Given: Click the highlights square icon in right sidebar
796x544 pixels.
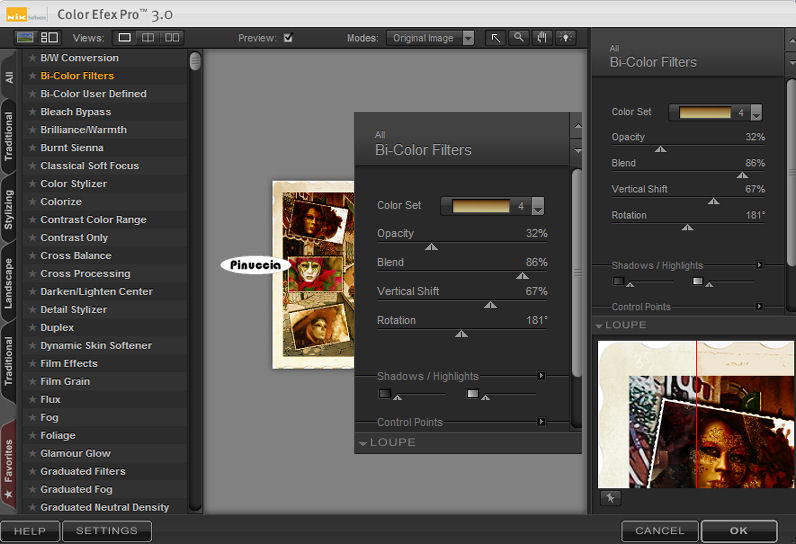Looking at the screenshot, I should coord(698,281).
